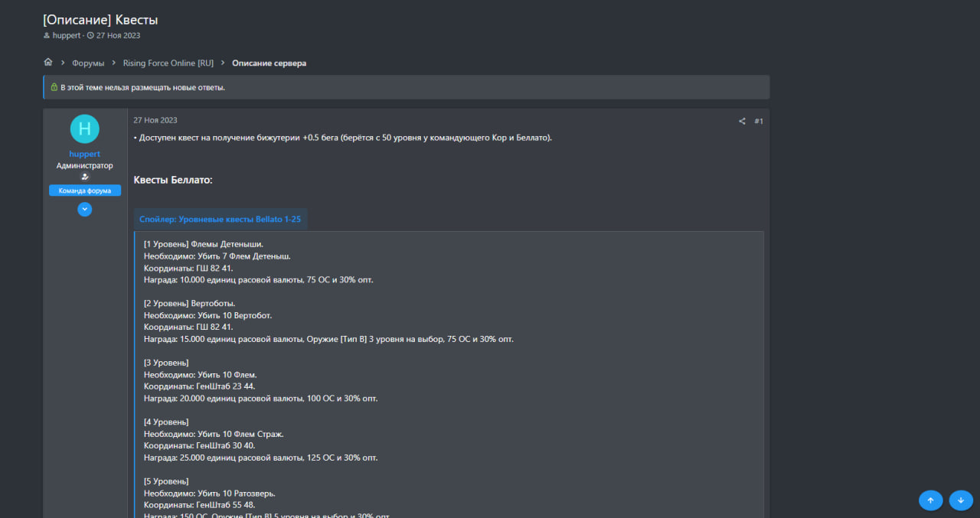Click the home icon in breadcrumbs
980x518 pixels.
click(48, 63)
